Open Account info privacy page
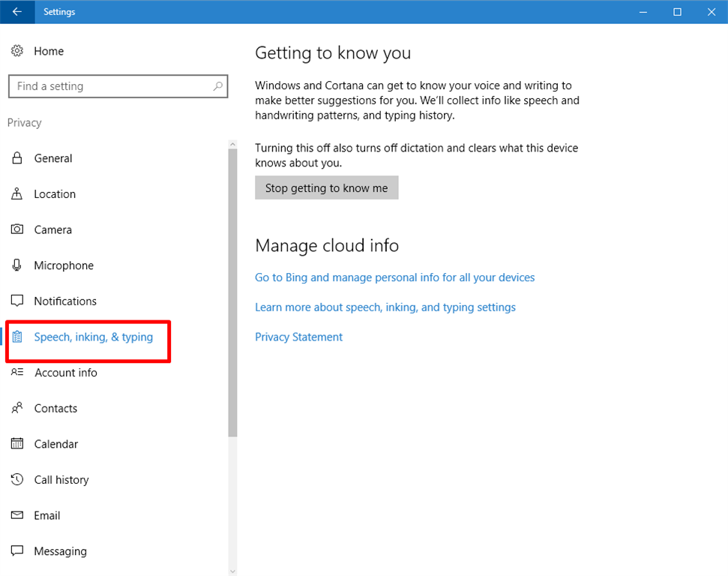The image size is (728, 576). pyautogui.click(x=65, y=373)
